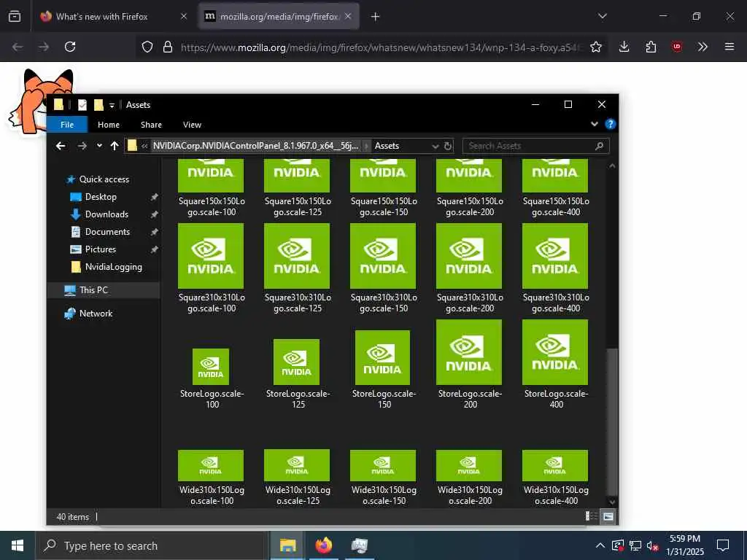The height and width of the screenshot is (560, 747).
Task: Select Wide310x150Logo.scale-150 thumbnail
Action: [x=383, y=465]
